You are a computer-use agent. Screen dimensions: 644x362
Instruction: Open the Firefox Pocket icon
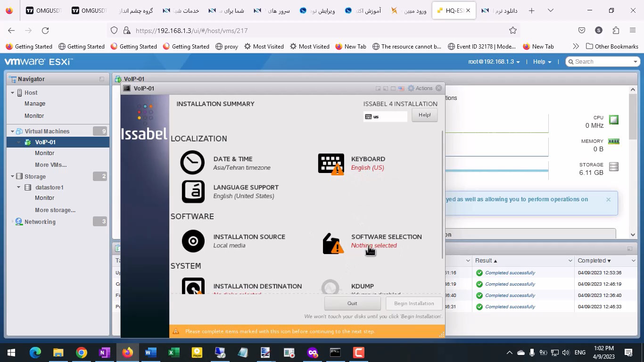(x=582, y=31)
